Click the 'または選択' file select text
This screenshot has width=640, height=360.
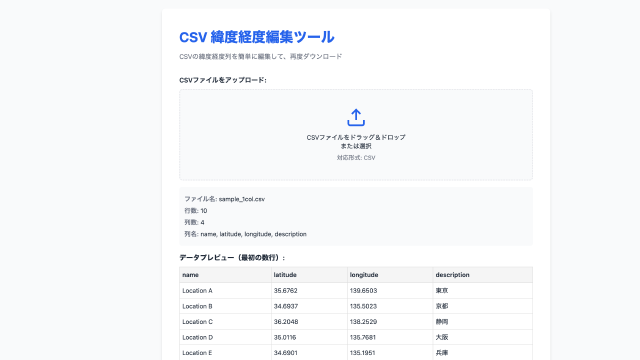point(356,146)
